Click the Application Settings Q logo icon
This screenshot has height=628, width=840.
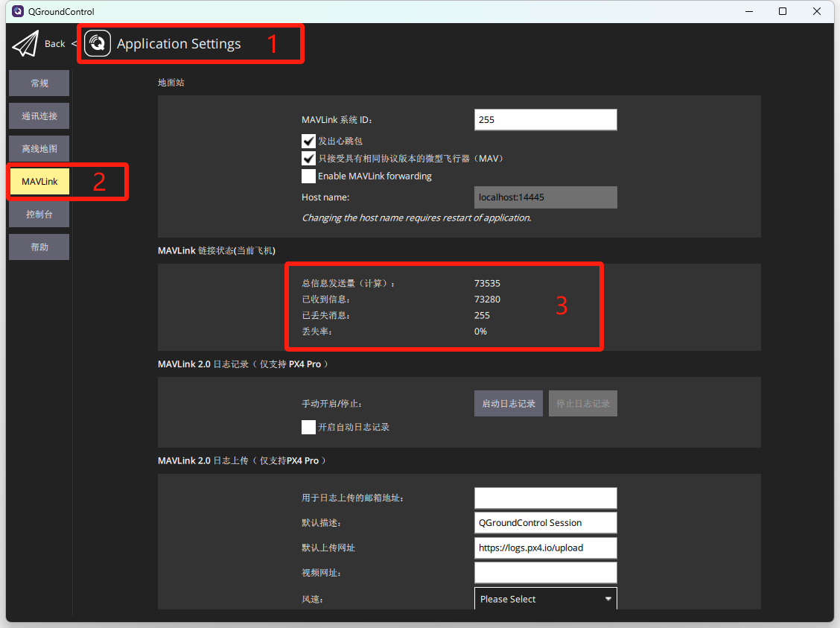[98, 43]
